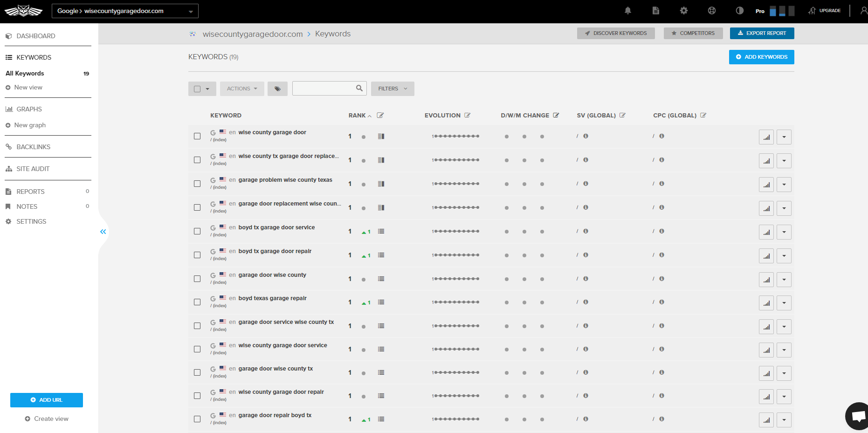Open the Filters dropdown
Screen dimensions: 868x433
click(392, 89)
